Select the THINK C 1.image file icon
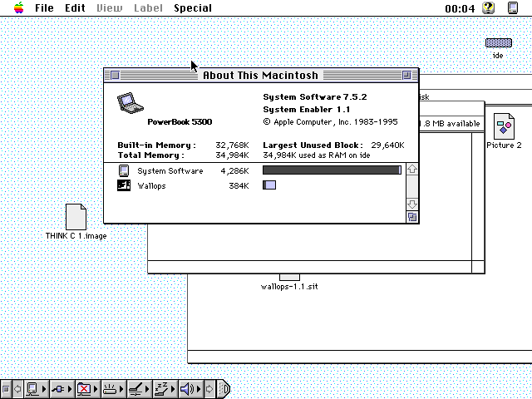 [76, 217]
